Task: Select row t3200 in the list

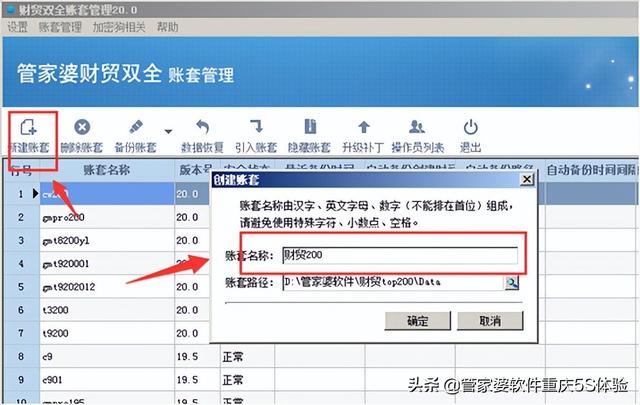Action: [107, 310]
